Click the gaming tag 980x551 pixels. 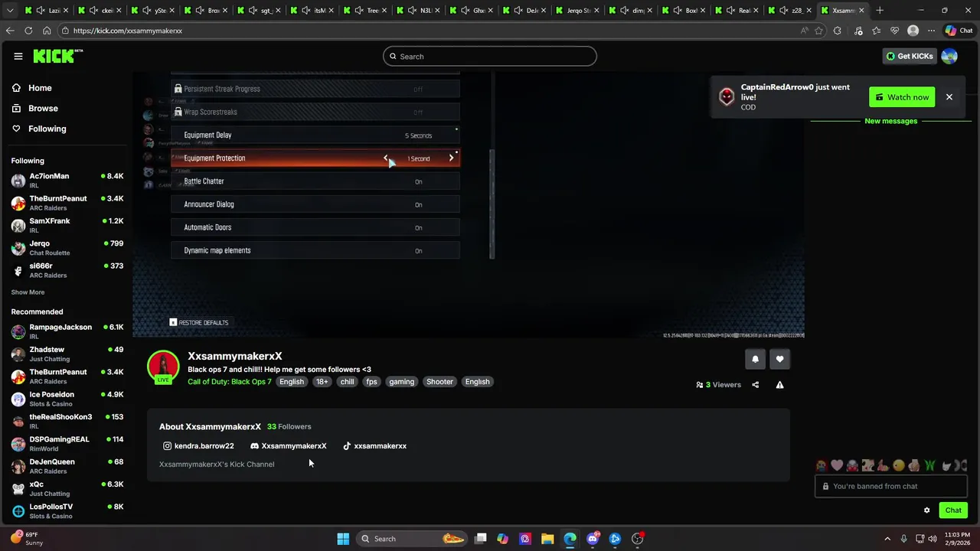401,382
